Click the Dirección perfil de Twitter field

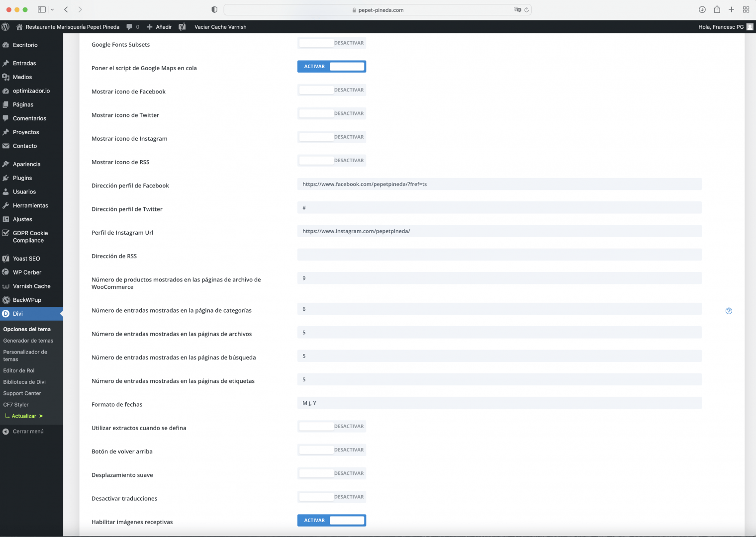[x=499, y=207]
